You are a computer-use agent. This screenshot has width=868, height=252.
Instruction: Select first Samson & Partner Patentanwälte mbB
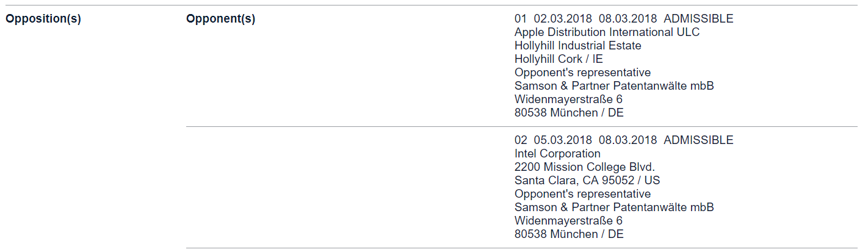coord(614,86)
